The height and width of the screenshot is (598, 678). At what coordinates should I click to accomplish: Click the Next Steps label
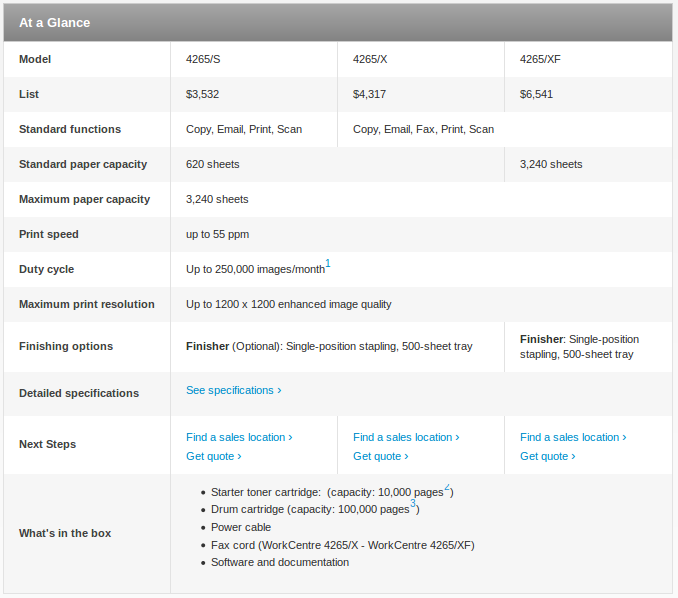click(x=48, y=445)
